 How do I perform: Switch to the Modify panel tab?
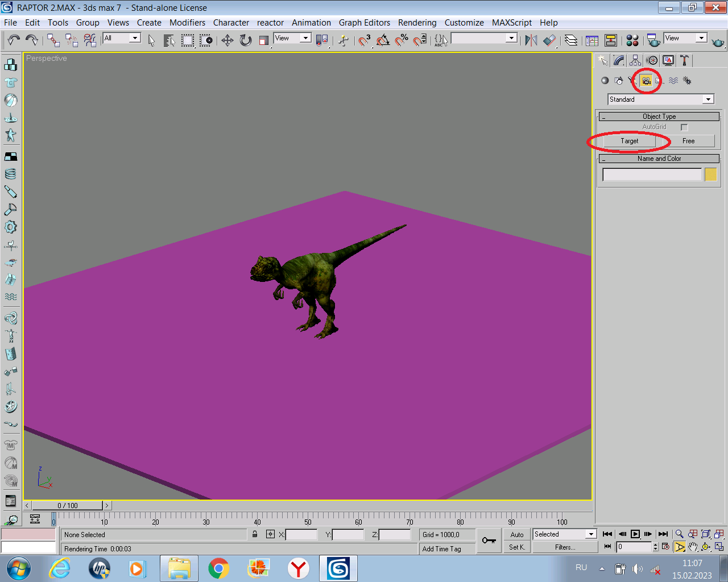pyautogui.click(x=619, y=60)
